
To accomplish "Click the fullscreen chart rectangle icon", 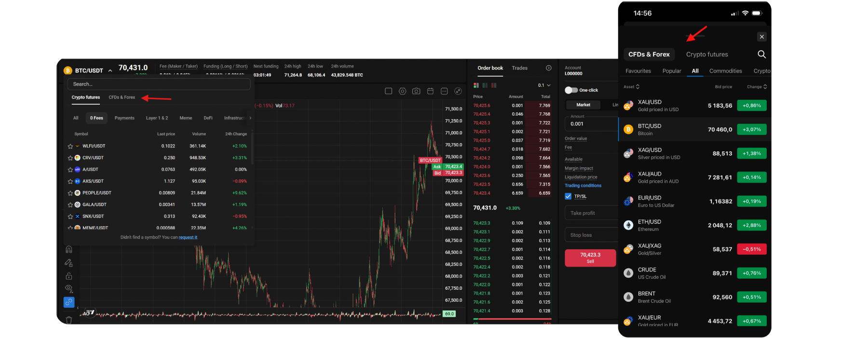I will tap(388, 91).
